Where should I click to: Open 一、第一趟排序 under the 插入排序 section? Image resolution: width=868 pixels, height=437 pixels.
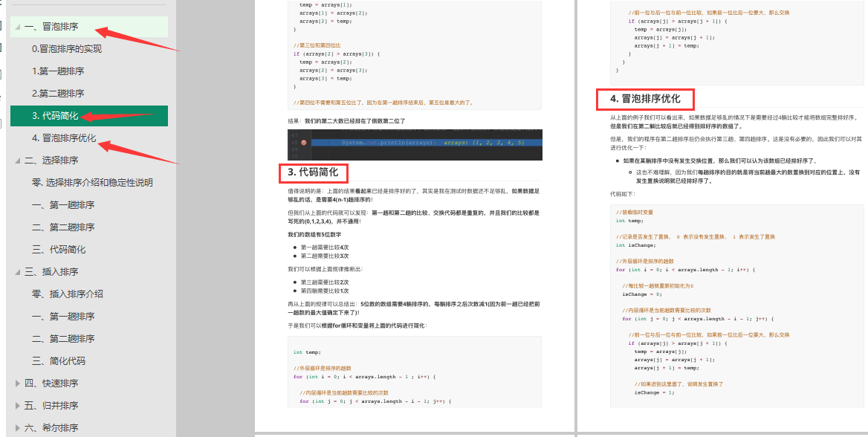tap(63, 317)
